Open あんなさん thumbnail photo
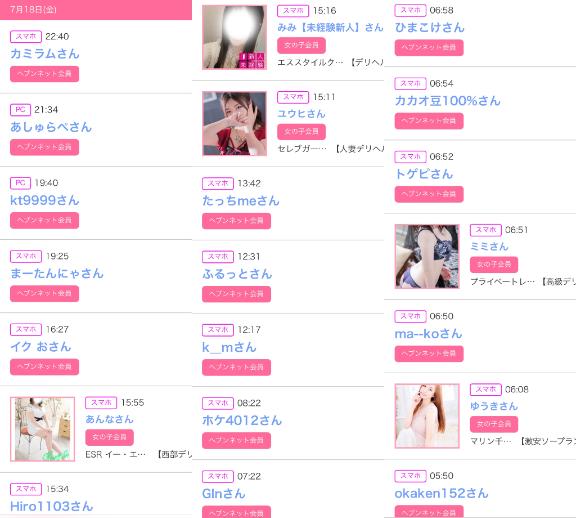Viewport: 576px width, 518px height. [43, 429]
